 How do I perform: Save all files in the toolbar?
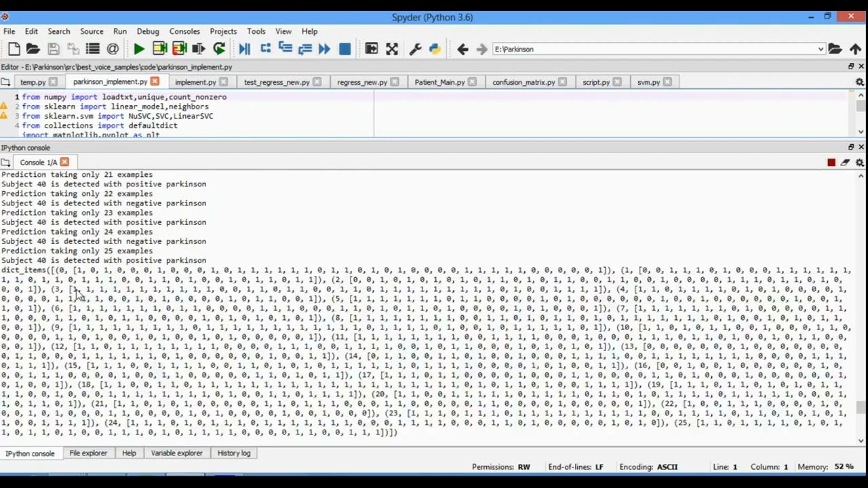pyautogui.click(x=73, y=49)
